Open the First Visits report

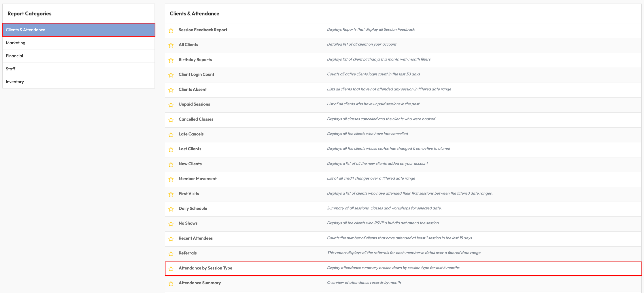189,193
